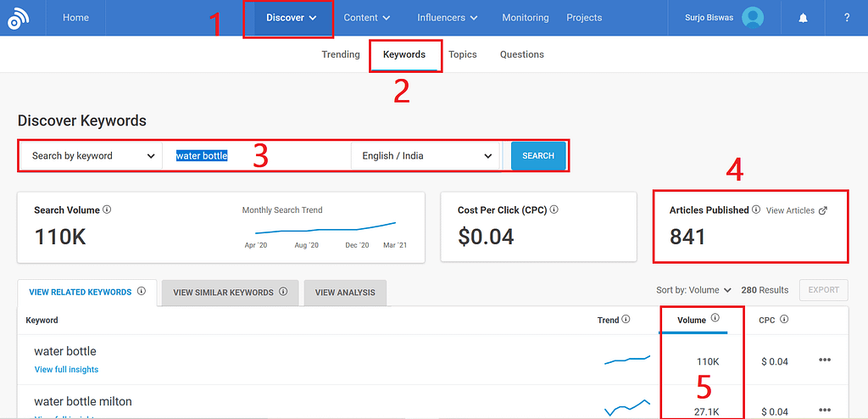The width and height of the screenshot is (868, 419).
Task: Click the user avatar icon
Action: 753,18
